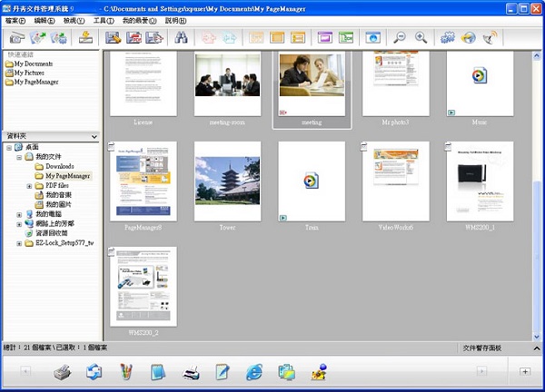Image resolution: width=545 pixels, height=392 pixels.
Task: Expand the EZ-Lock_Setup577_tw folder
Action: pyautogui.click(x=19, y=243)
